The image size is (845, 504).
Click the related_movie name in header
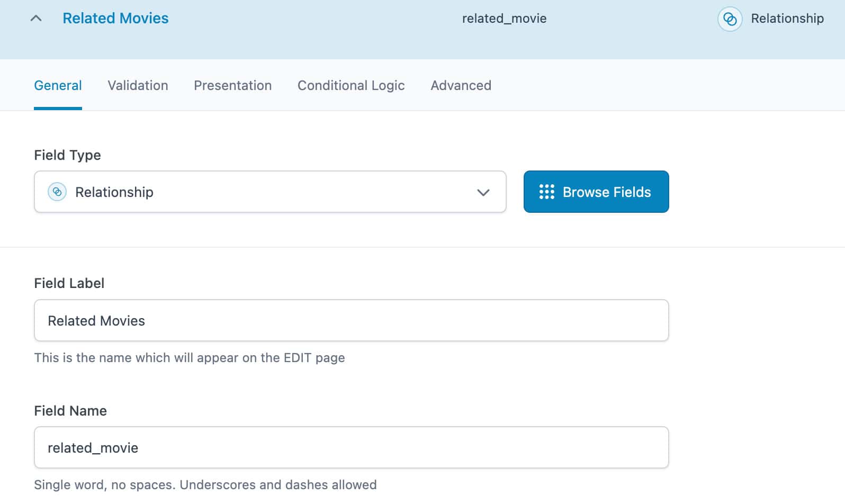tap(504, 19)
